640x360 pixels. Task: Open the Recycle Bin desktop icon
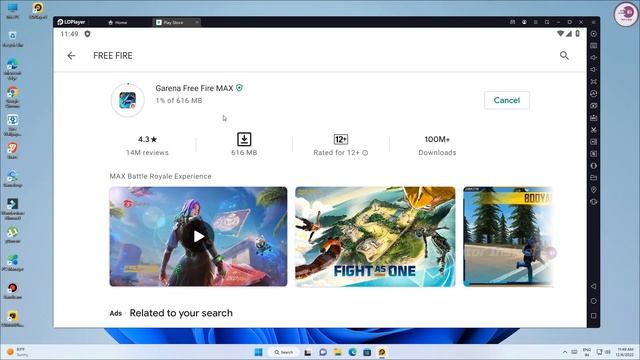[13, 38]
